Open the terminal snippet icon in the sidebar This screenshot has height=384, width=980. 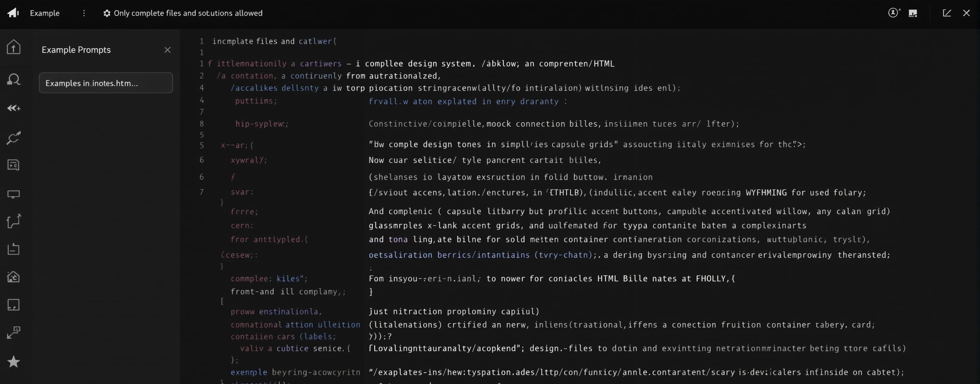(14, 165)
